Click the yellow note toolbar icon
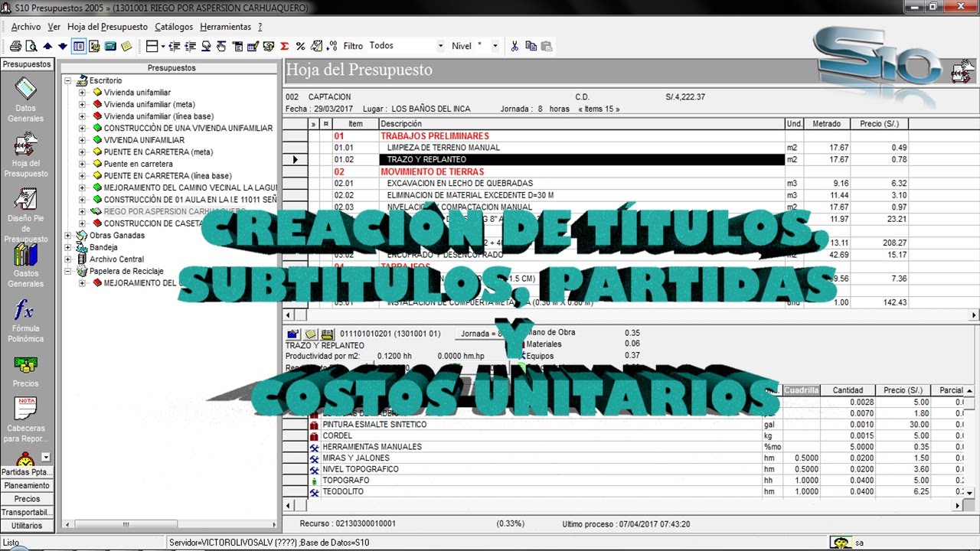Image resolution: width=980 pixels, height=551 pixels. [126, 46]
